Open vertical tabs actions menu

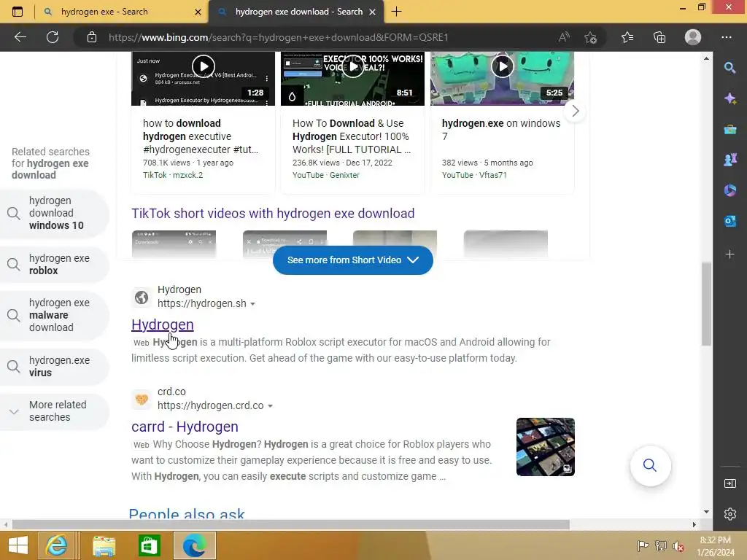click(x=18, y=12)
